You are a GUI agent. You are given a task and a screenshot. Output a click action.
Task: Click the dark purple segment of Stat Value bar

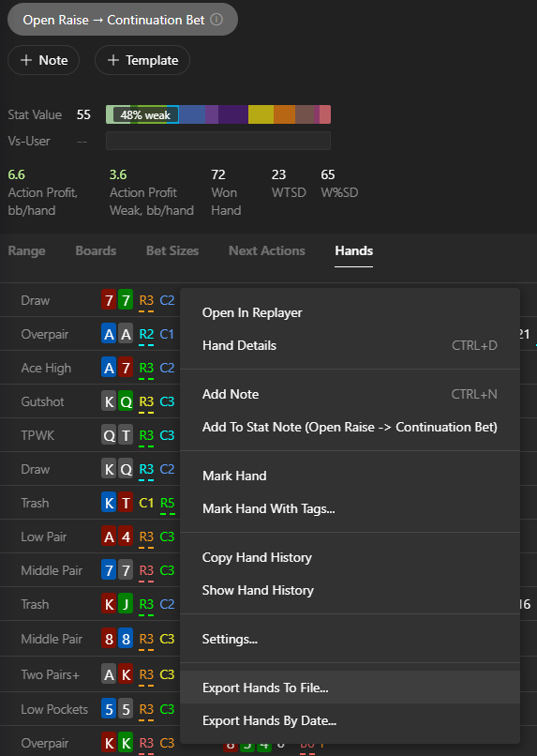pos(233,114)
